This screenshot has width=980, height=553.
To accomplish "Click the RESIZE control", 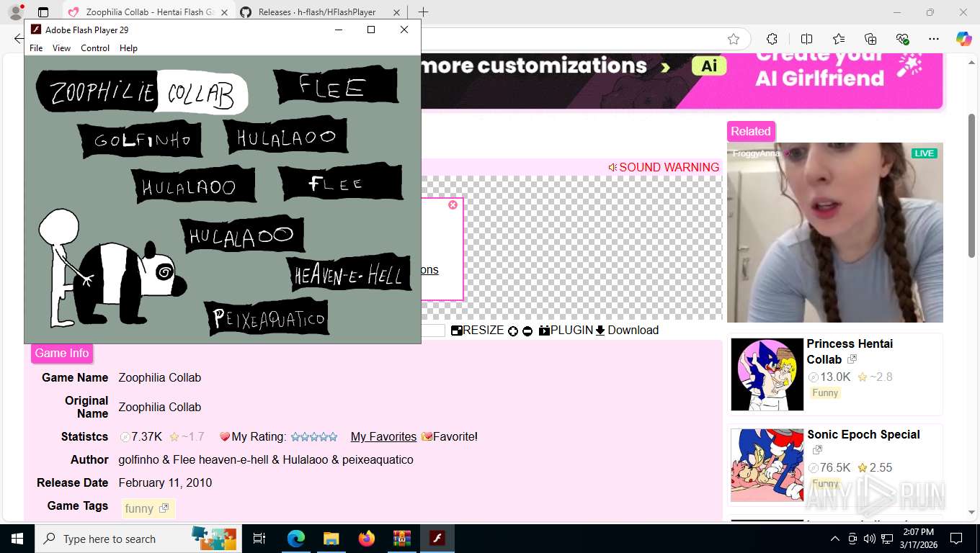I will pos(477,331).
